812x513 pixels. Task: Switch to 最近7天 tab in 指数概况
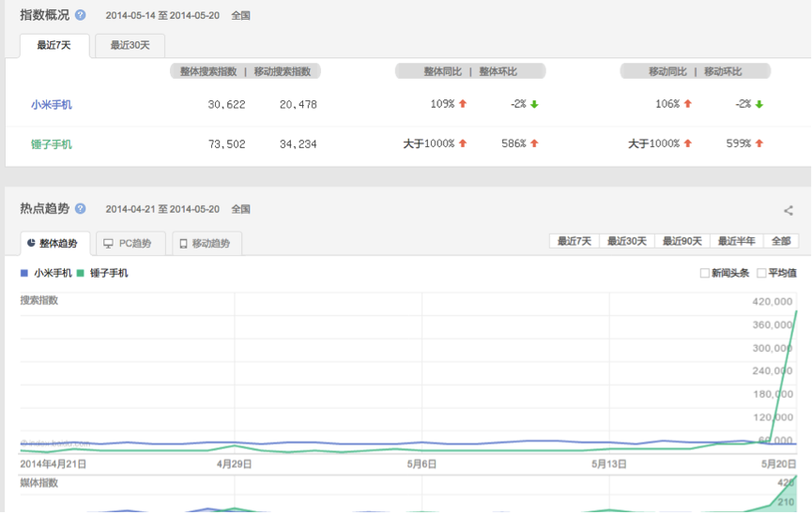click(x=54, y=46)
